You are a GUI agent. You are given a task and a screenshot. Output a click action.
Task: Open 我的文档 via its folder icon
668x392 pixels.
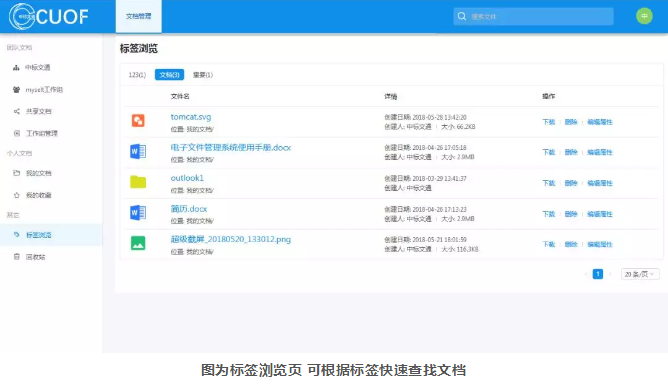pos(17,173)
